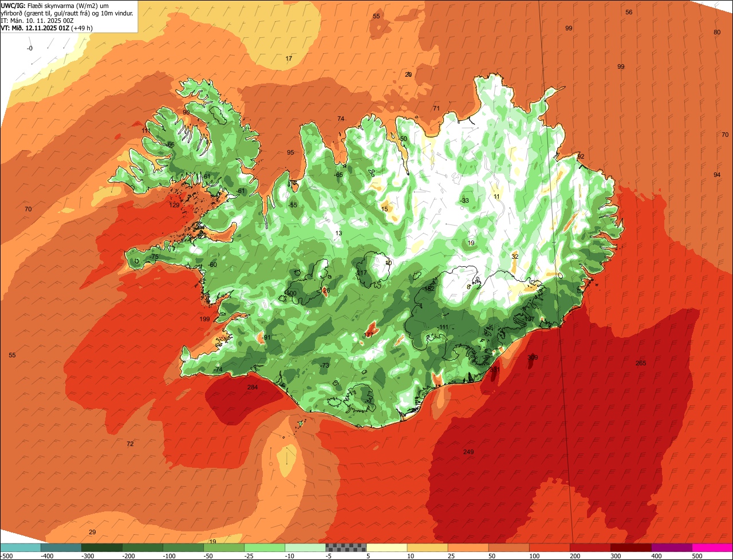Click the map value '72' in the southwest ocean

pos(130,444)
